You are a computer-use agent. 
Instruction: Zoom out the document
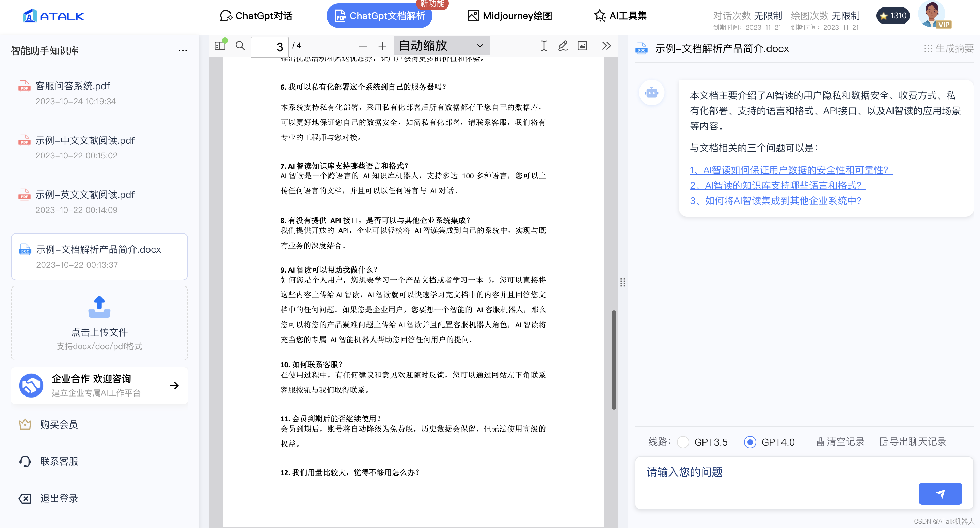click(x=363, y=46)
